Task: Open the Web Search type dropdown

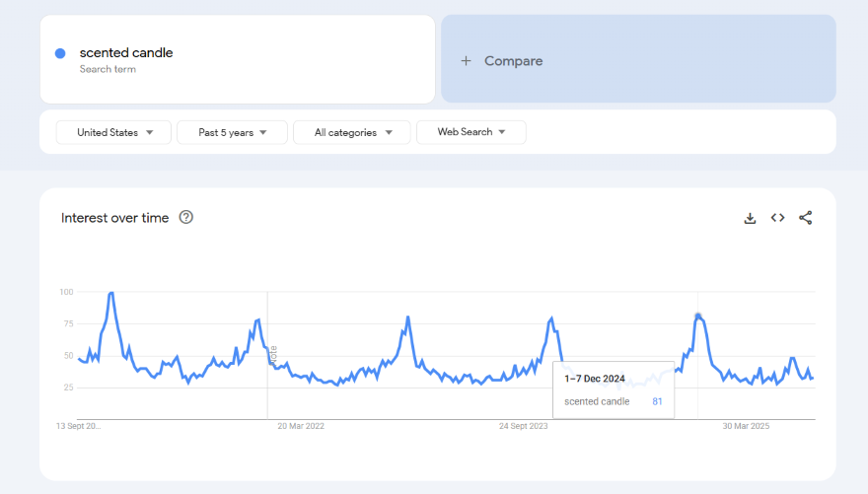Action: (x=470, y=132)
